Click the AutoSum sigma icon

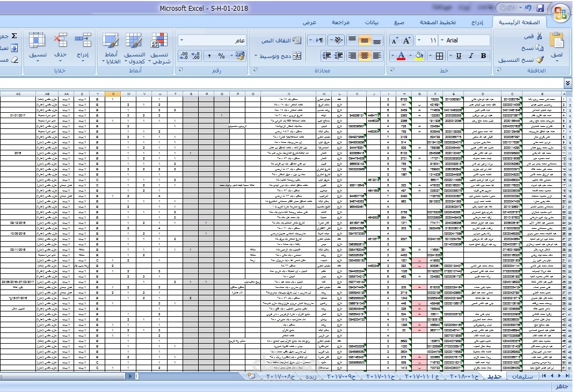(x=14, y=36)
